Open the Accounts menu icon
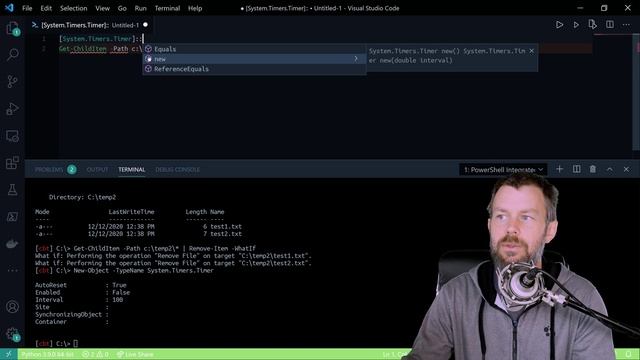640x360 pixels. coord(12,307)
